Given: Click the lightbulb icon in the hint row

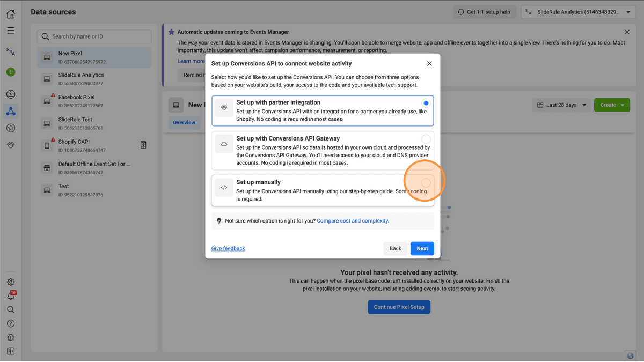Looking at the screenshot, I should 218,221.
